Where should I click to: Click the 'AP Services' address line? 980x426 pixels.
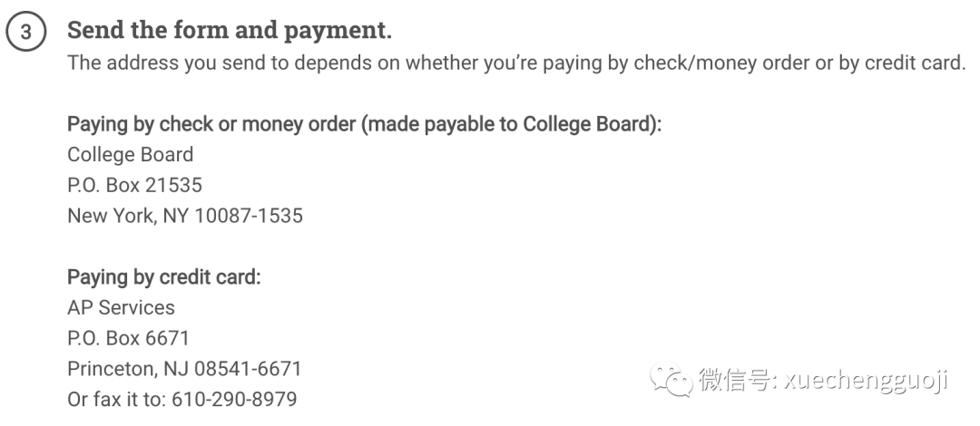[122, 307]
